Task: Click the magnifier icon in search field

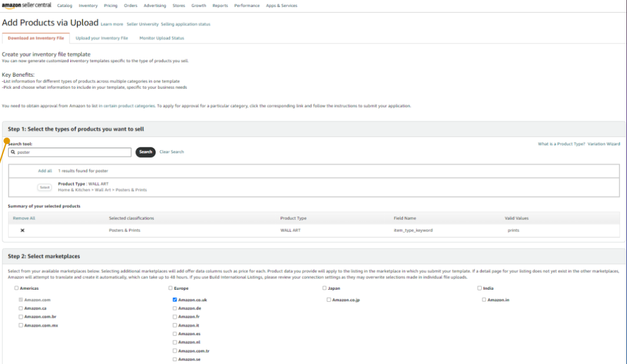Action: 13,152
